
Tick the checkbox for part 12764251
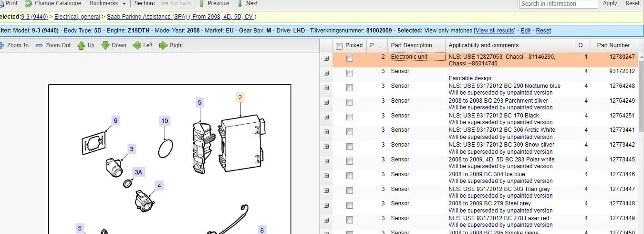[x=350, y=117]
